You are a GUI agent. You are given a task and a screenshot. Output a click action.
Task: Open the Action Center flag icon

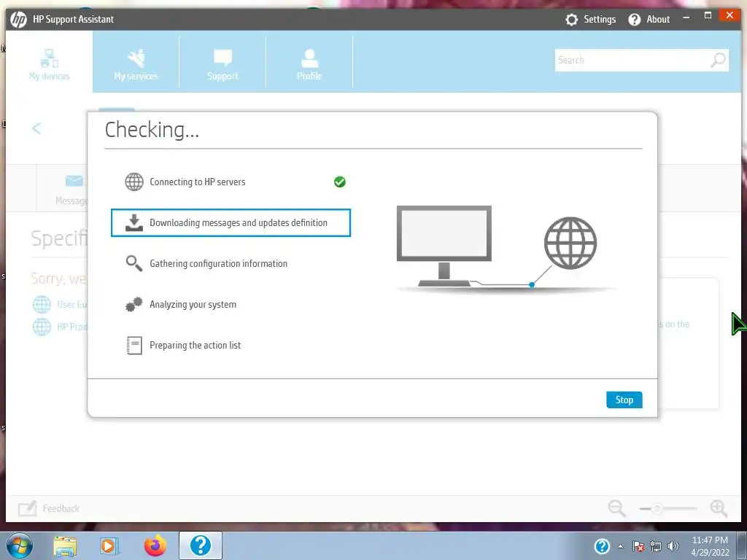(x=638, y=546)
